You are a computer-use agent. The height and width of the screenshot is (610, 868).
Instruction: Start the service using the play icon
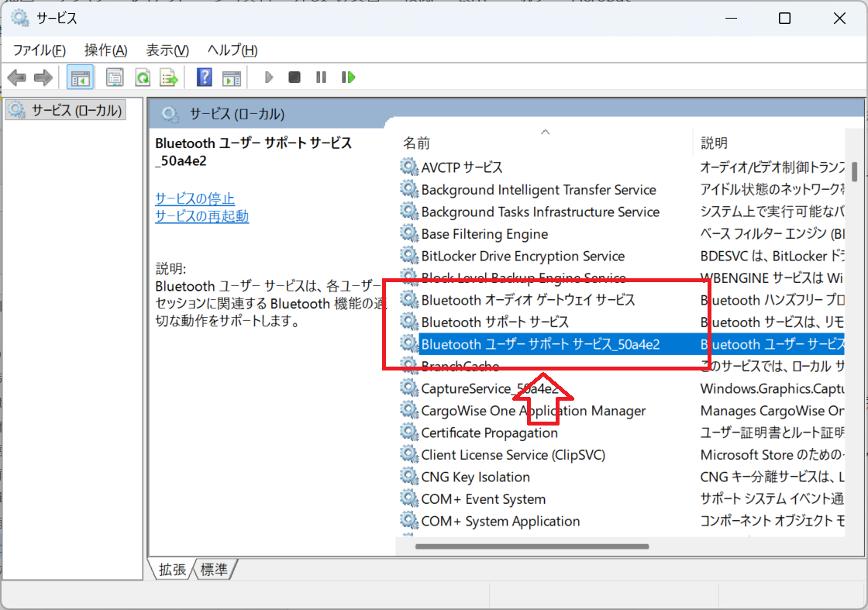tap(267, 77)
